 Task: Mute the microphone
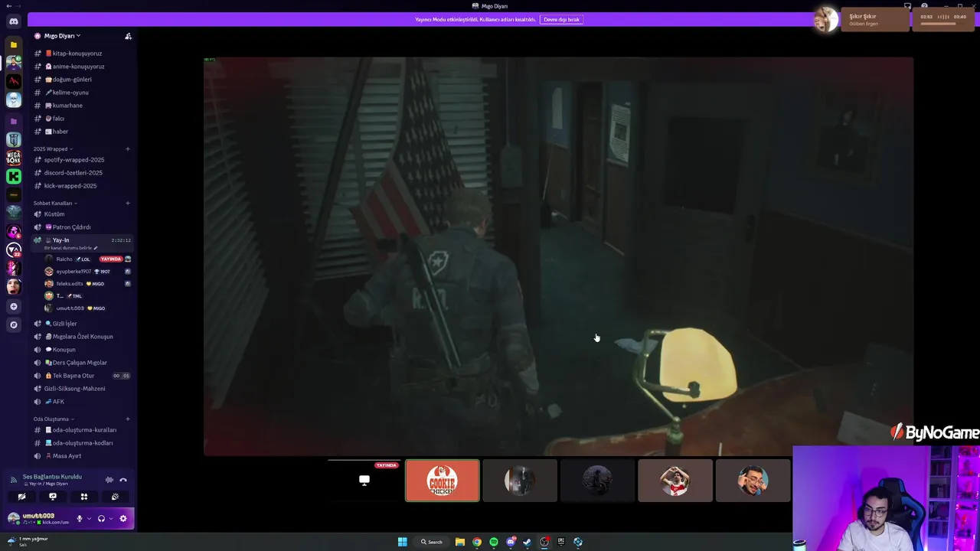click(x=79, y=518)
